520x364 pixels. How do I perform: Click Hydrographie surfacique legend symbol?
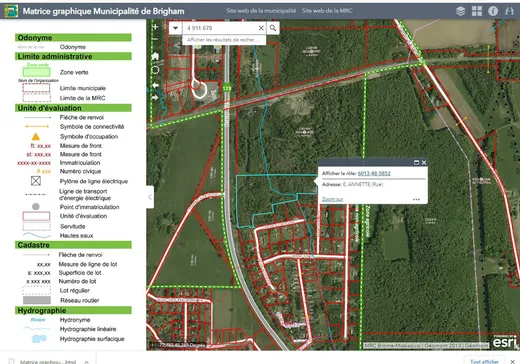click(x=39, y=339)
